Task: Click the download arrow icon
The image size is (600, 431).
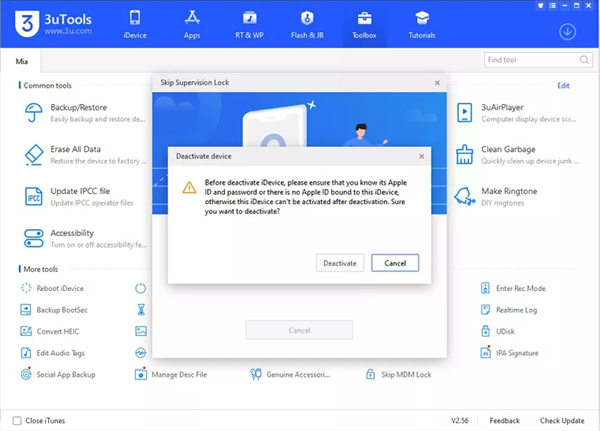Action: point(568,32)
